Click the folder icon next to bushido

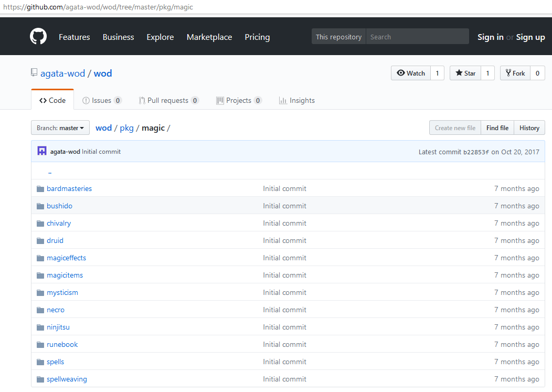[40, 206]
